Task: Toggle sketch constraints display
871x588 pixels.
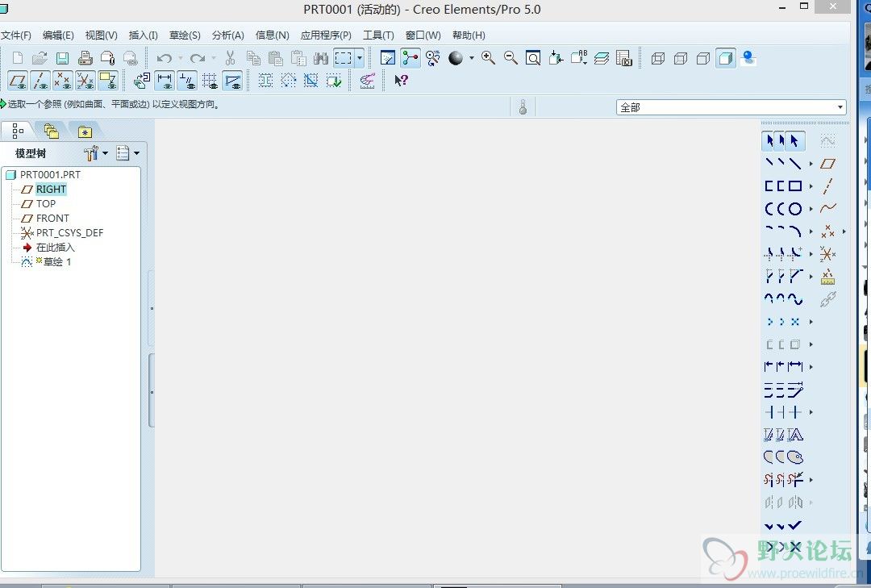Action: click(x=187, y=81)
